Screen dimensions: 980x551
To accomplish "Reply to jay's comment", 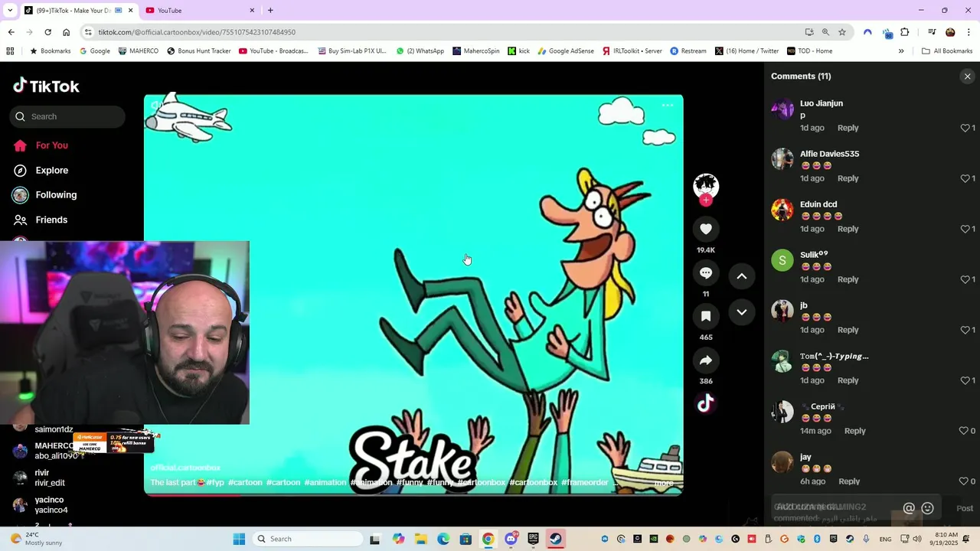I will [x=849, y=481].
